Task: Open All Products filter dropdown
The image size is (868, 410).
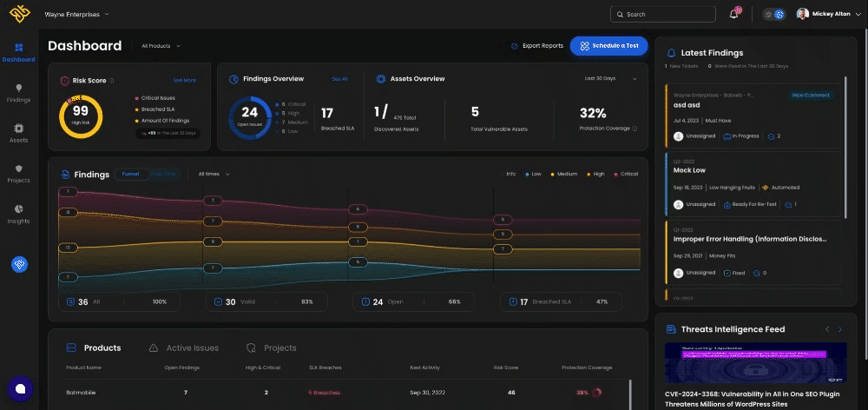Action: pos(161,46)
